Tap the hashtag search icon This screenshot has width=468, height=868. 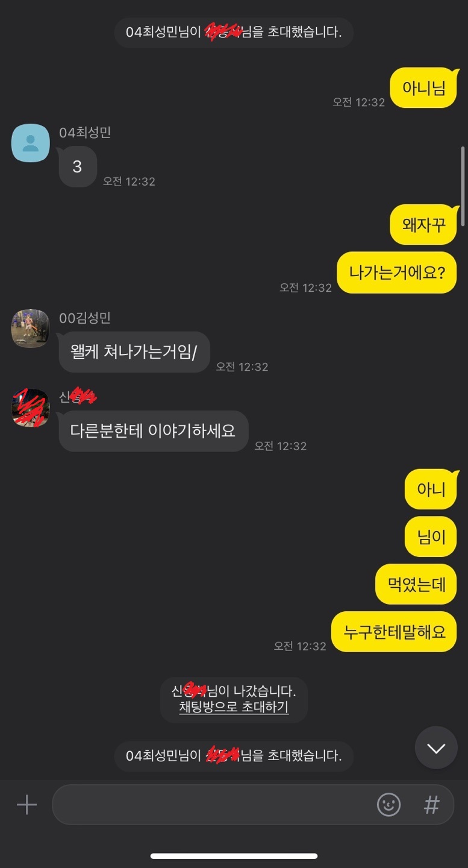click(x=432, y=805)
